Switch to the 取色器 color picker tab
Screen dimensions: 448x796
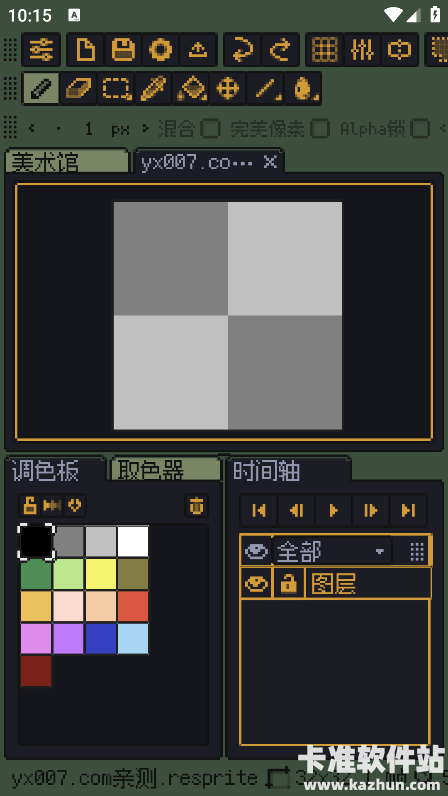[166, 470]
